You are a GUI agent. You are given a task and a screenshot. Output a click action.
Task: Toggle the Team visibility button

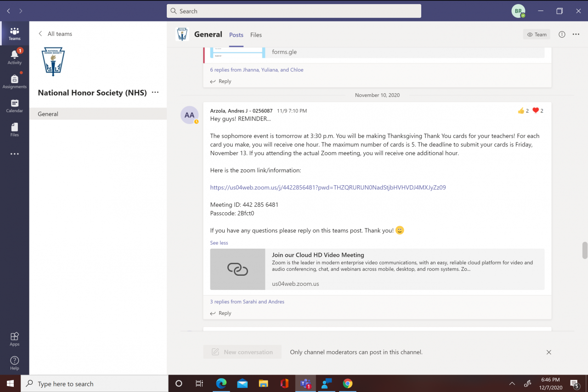pyautogui.click(x=537, y=34)
